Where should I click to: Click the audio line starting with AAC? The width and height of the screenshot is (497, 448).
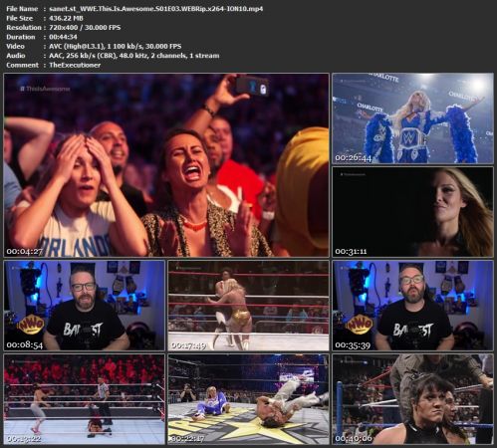[134, 56]
